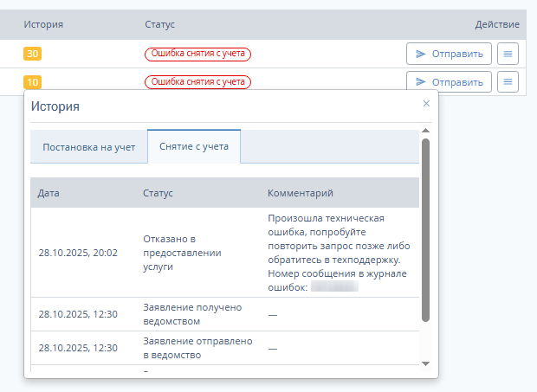Click the blurred error log message number
Viewport: 537px width, 392px height.
tap(334, 287)
